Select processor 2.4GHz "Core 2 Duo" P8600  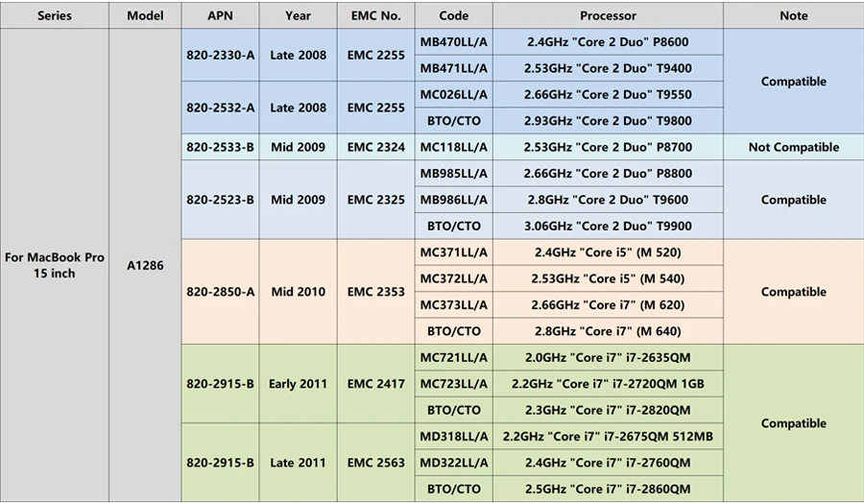tap(608, 42)
